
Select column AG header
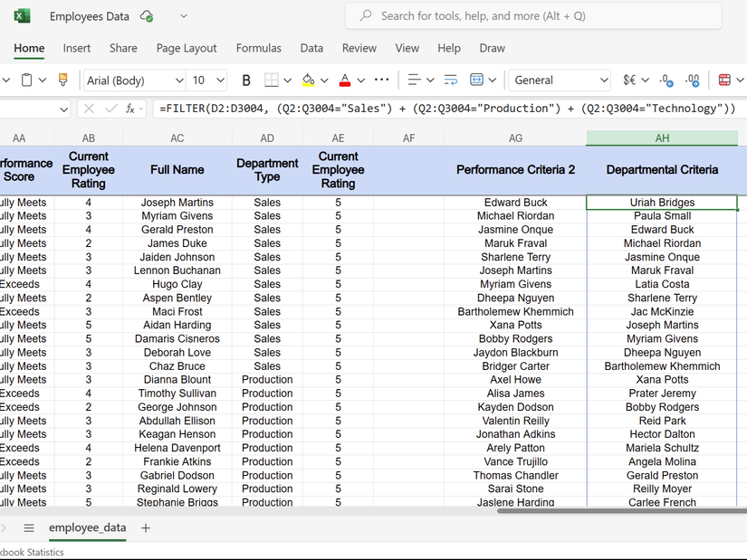(515, 138)
